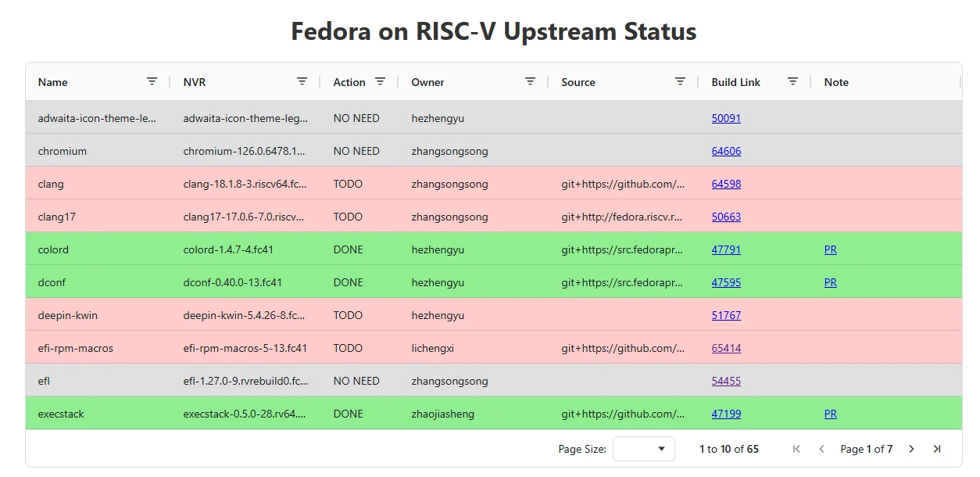The image size is (980, 477).
Task: Go to the previous page
Action: pyautogui.click(x=821, y=449)
